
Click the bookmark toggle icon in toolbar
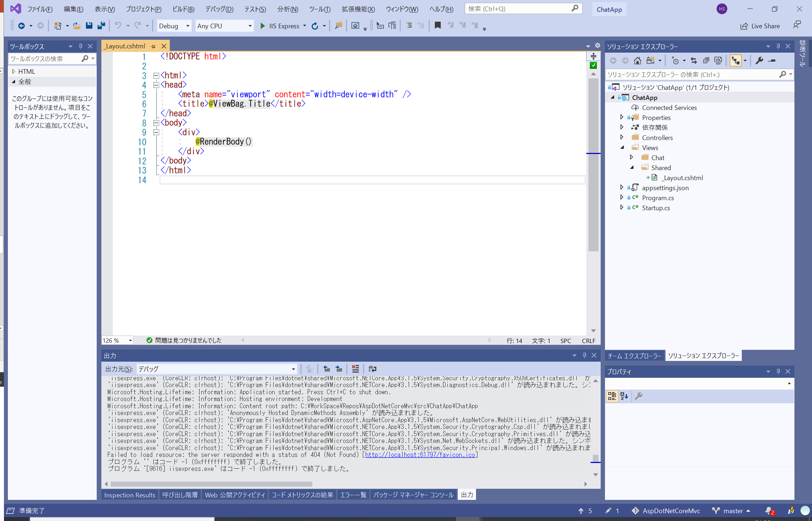(x=437, y=25)
